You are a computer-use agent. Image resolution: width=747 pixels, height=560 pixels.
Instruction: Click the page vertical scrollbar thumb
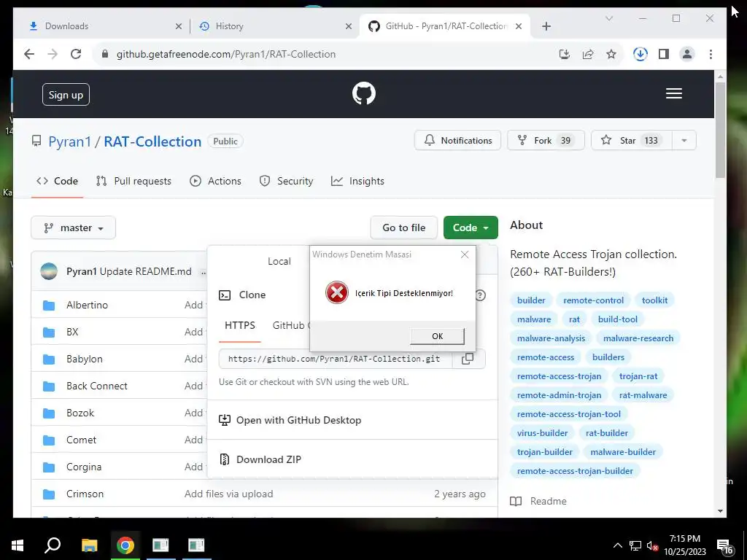point(720,130)
